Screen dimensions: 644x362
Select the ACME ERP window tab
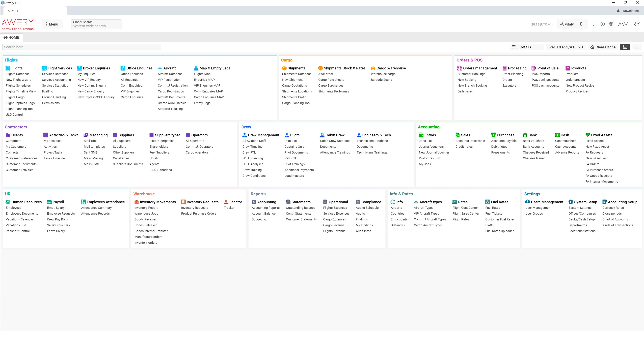(x=15, y=11)
